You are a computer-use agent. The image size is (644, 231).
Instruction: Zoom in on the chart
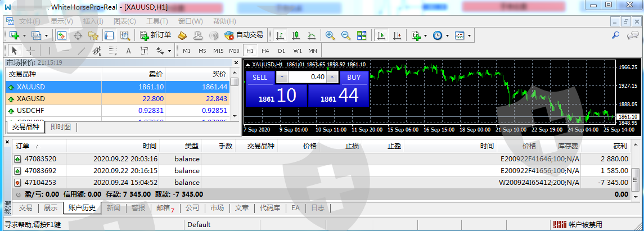pyautogui.click(x=330, y=35)
